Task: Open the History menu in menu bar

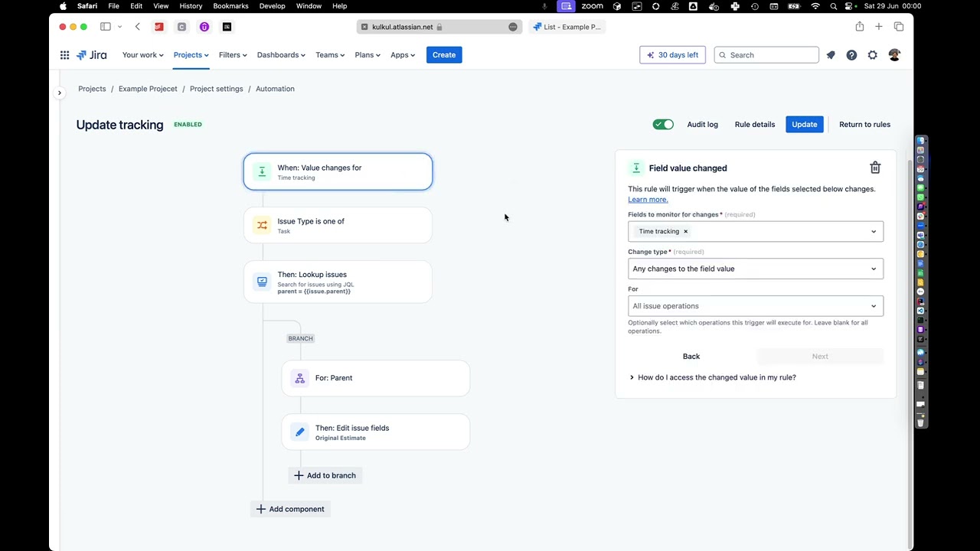Action: click(x=191, y=6)
